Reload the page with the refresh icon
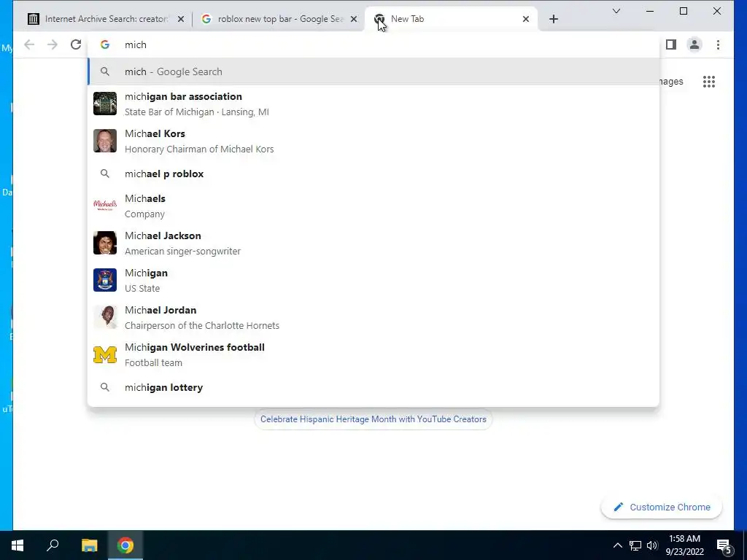The height and width of the screenshot is (560, 747). [x=76, y=44]
